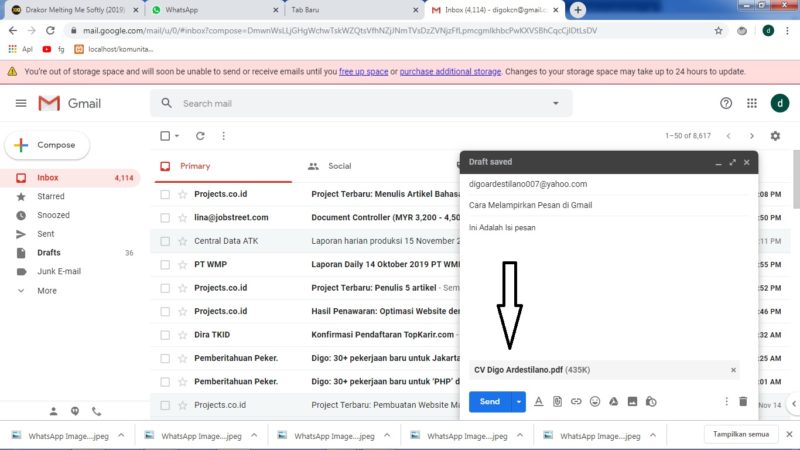Open the Google apps grid
Screen dimensions: 800x450
tap(752, 104)
